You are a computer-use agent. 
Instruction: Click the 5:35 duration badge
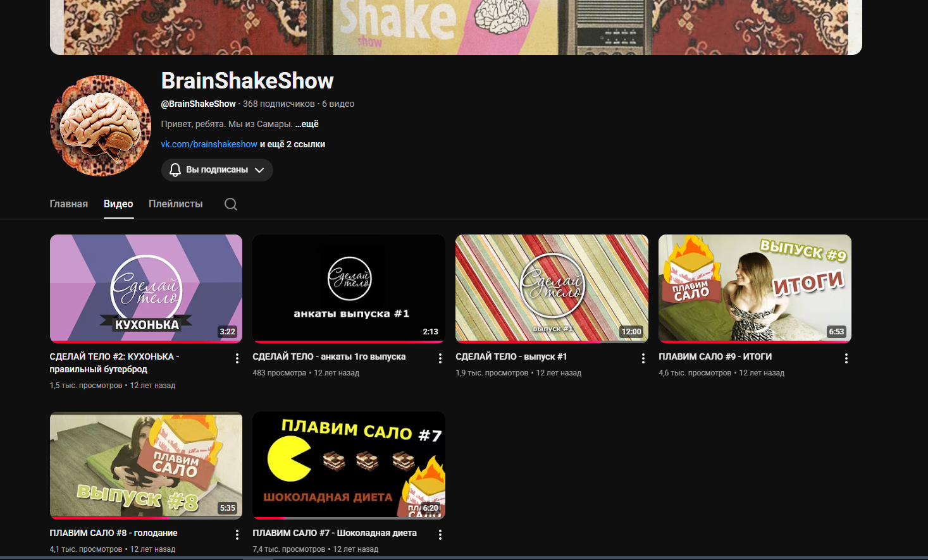coord(228,508)
